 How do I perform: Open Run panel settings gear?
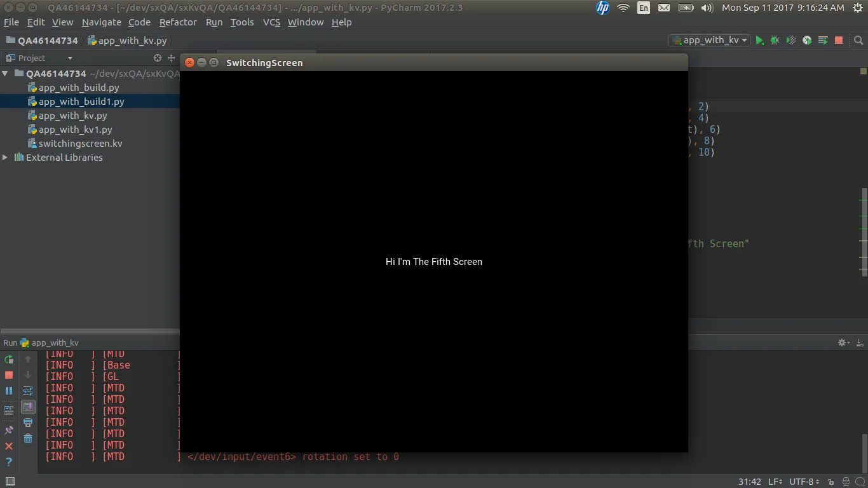click(x=843, y=342)
